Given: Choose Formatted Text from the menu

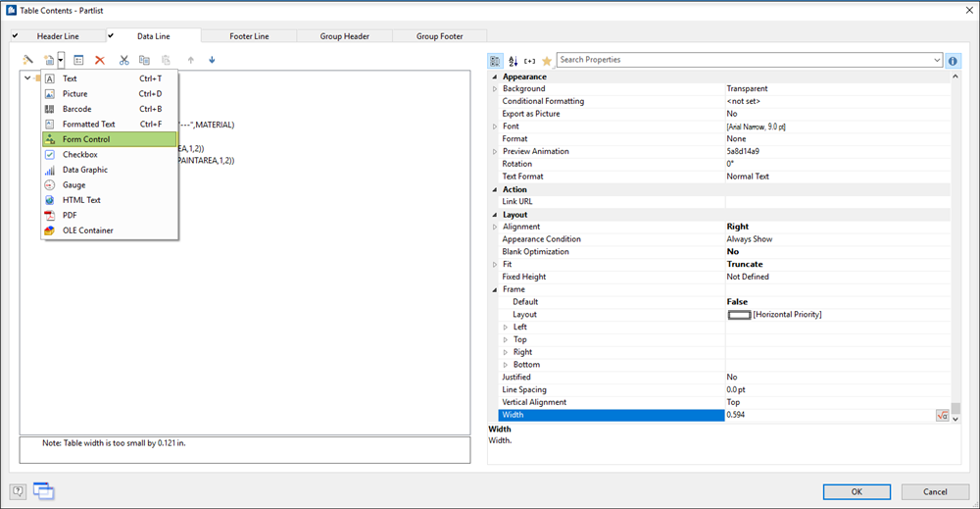Looking at the screenshot, I should 110,125.
